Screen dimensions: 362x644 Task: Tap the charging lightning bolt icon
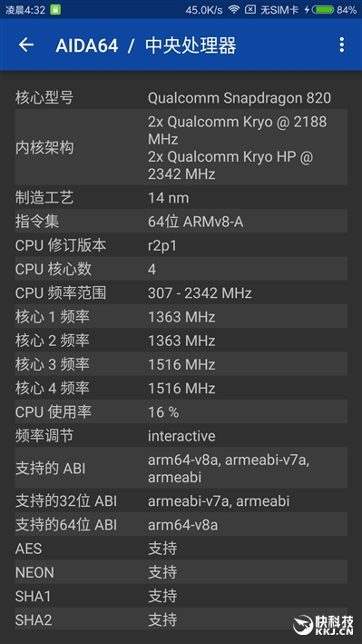(306, 10)
